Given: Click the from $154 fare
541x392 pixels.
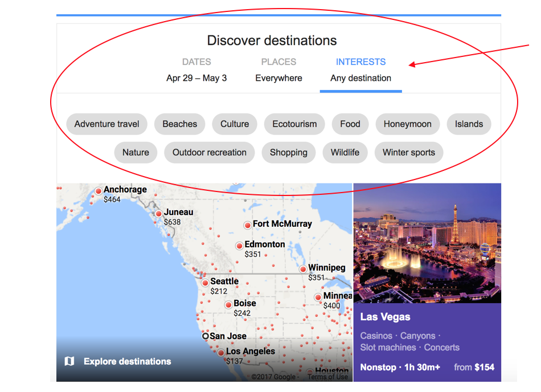Looking at the screenshot, I should 474,367.
